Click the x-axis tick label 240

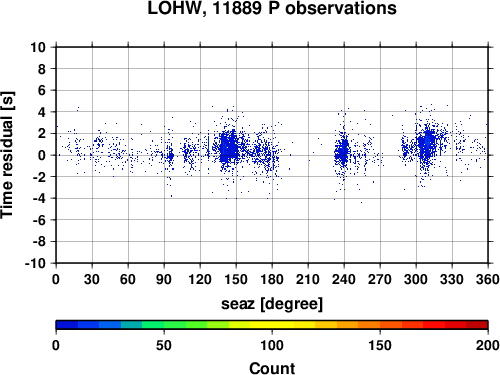pos(344,279)
